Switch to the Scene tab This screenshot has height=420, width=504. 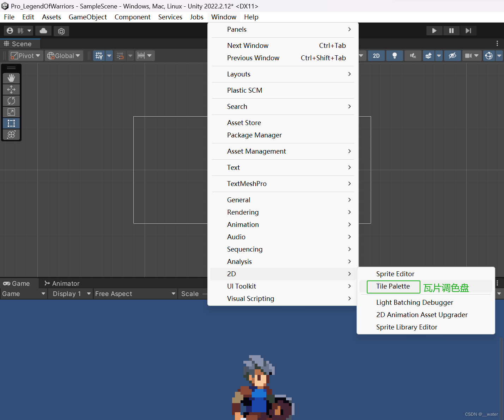tap(20, 44)
